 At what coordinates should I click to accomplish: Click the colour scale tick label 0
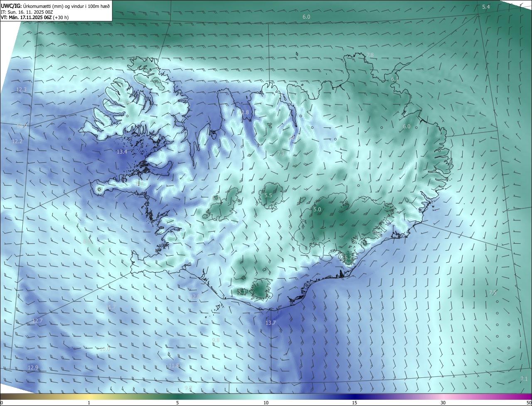2,403
